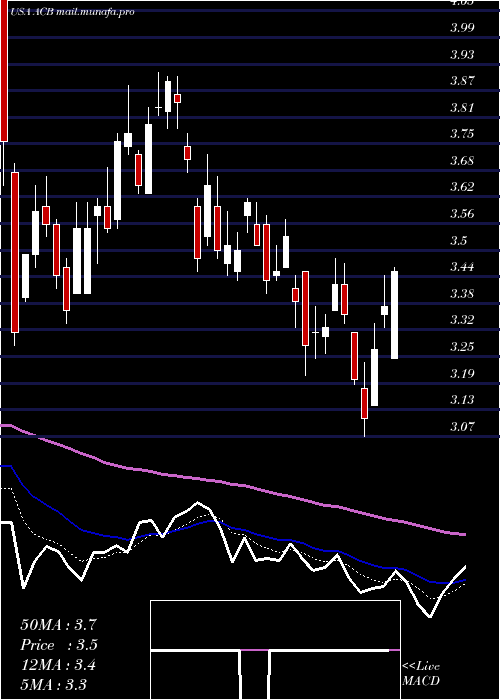Viewport: 500px width, 700px height.
Task: Click the 'USA ACB mail.munafa.pro' chart title
Action: [x=72, y=12]
